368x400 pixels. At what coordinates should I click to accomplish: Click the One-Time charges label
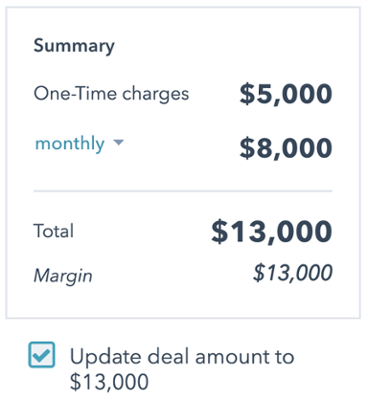pos(111,94)
